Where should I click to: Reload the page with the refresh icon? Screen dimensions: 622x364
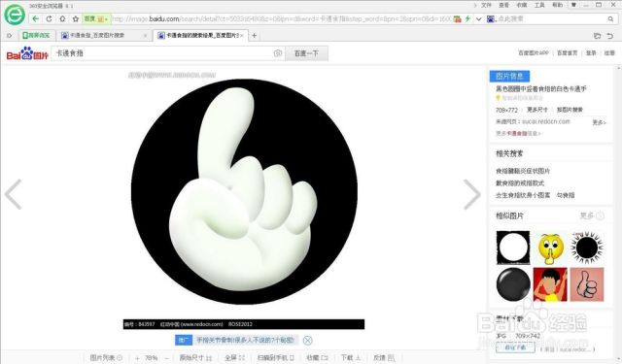click(x=49, y=18)
